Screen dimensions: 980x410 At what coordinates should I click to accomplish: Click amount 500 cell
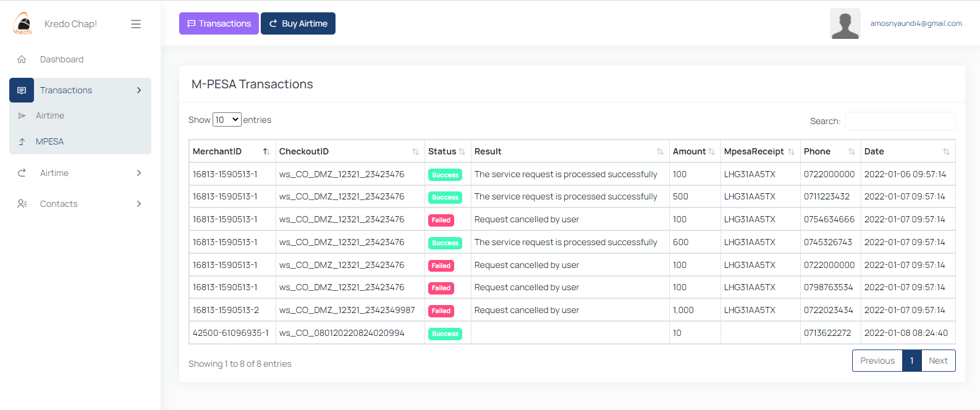pyautogui.click(x=695, y=196)
